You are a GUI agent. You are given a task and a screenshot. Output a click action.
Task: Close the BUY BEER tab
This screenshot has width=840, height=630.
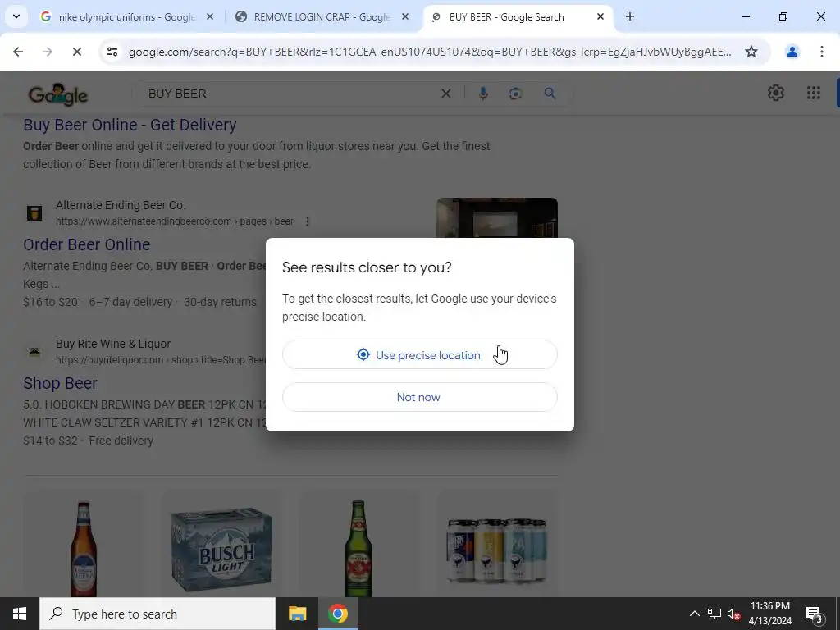click(600, 16)
